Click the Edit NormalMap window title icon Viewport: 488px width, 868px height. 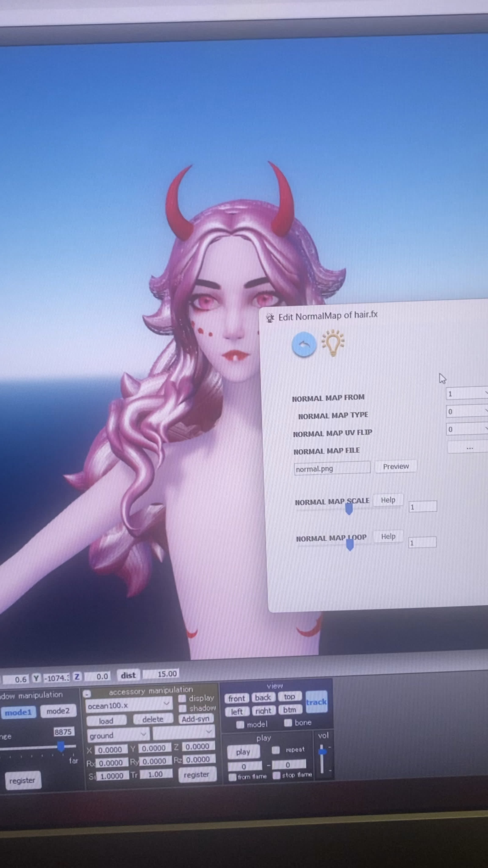tap(270, 318)
